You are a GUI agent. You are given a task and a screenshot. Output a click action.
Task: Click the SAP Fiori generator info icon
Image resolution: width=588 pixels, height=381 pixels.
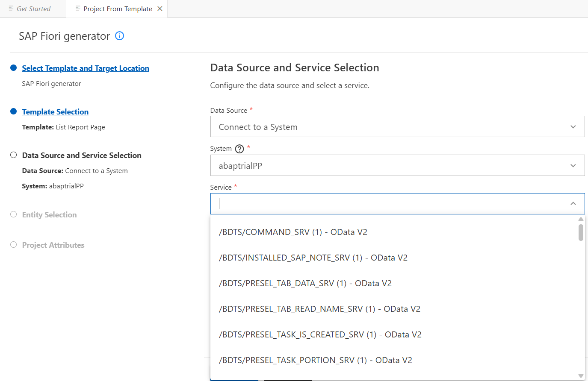click(x=120, y=36)
